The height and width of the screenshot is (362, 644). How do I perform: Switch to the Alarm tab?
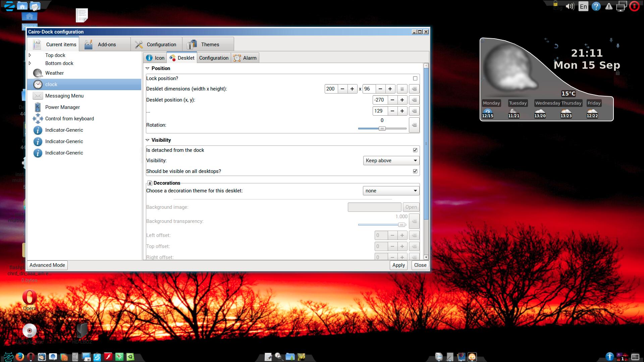(245, 58)
